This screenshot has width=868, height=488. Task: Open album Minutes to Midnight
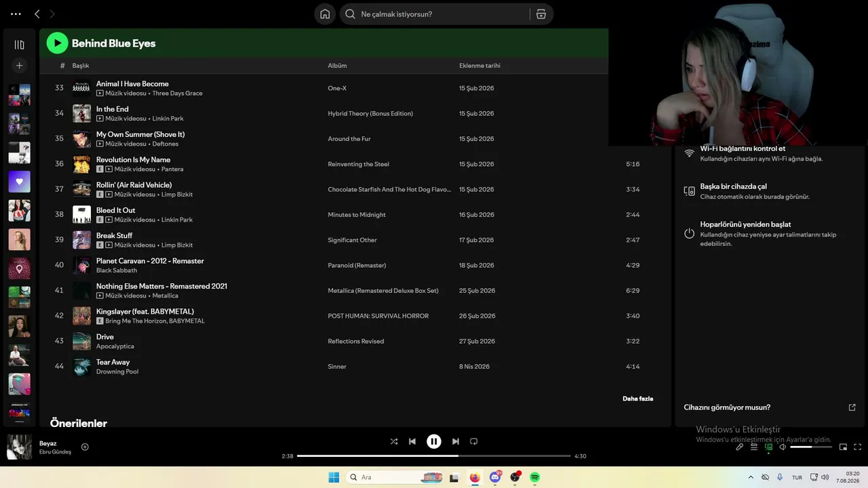[357, 215]
